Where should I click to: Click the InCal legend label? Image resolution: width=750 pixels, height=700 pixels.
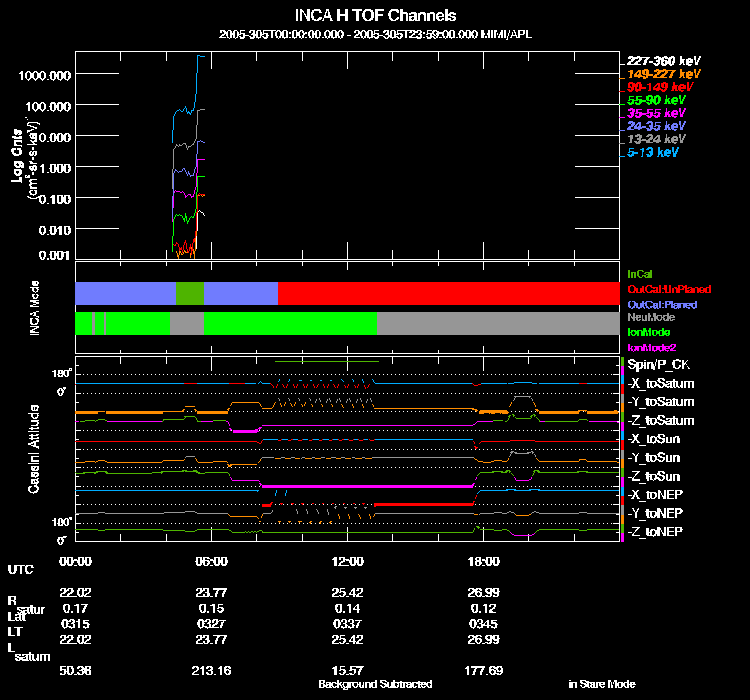pyautogui.click(x=640, y=274)
